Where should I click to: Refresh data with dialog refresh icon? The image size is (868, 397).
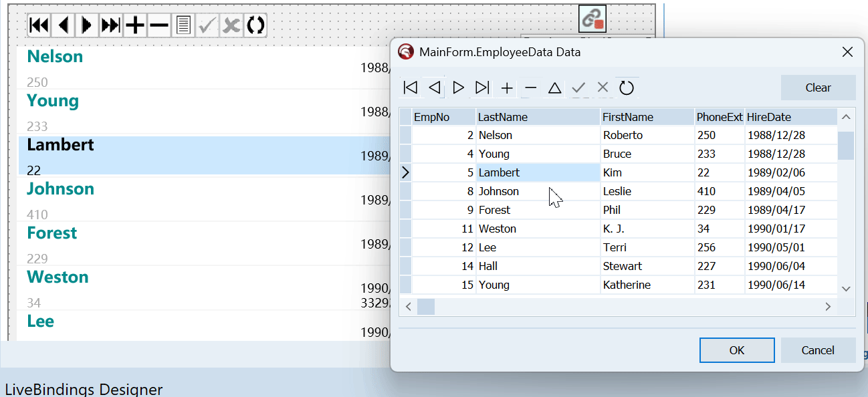(627, 88)
